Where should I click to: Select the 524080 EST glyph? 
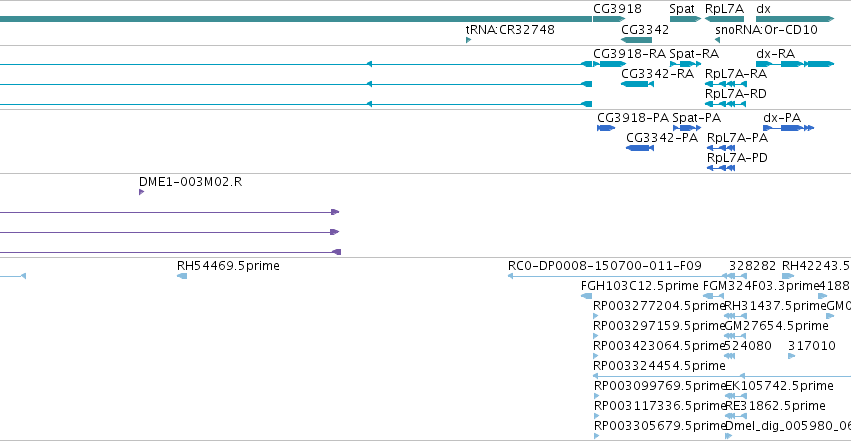tap(730, 356)
